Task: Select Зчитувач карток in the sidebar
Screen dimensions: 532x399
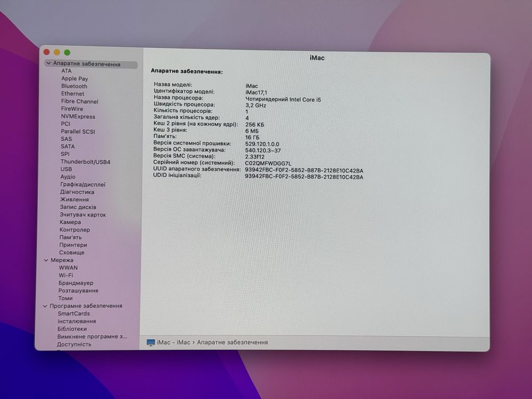Action: [x=83, y=215]
